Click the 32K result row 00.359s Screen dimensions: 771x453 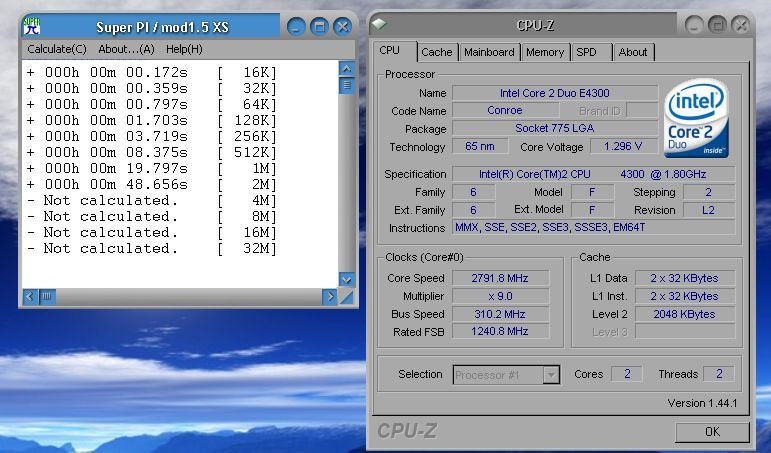coord(151,89)
